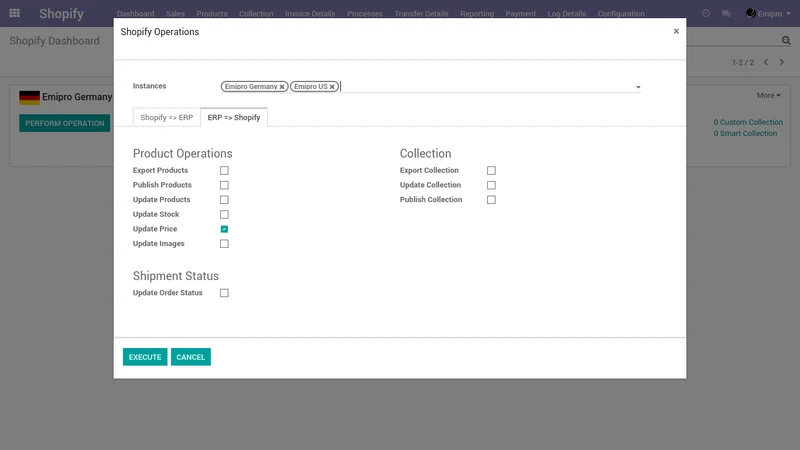
Task: Select the ERP => Shopify tab
Action: (234, 117)
